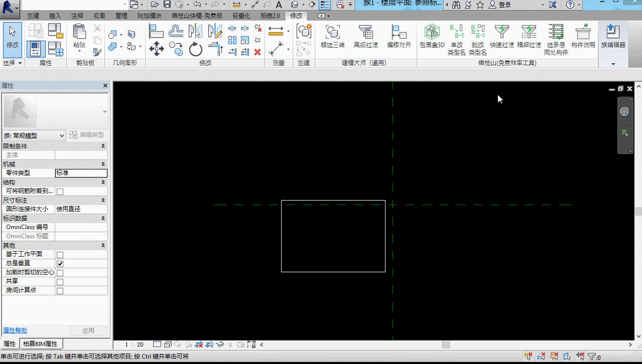Viewport: 642px width, 364px height.
Task: Click the navigation wheel icon in the canvas
Action: click(624, 112)
